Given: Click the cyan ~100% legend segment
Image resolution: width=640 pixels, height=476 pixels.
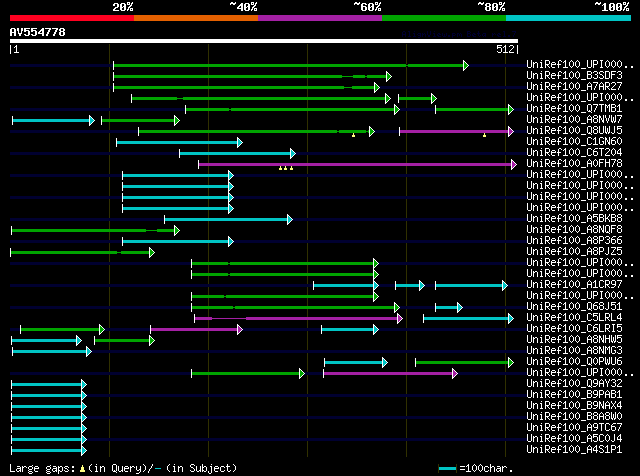Looking at the screenshot, I should coord(569,18).
